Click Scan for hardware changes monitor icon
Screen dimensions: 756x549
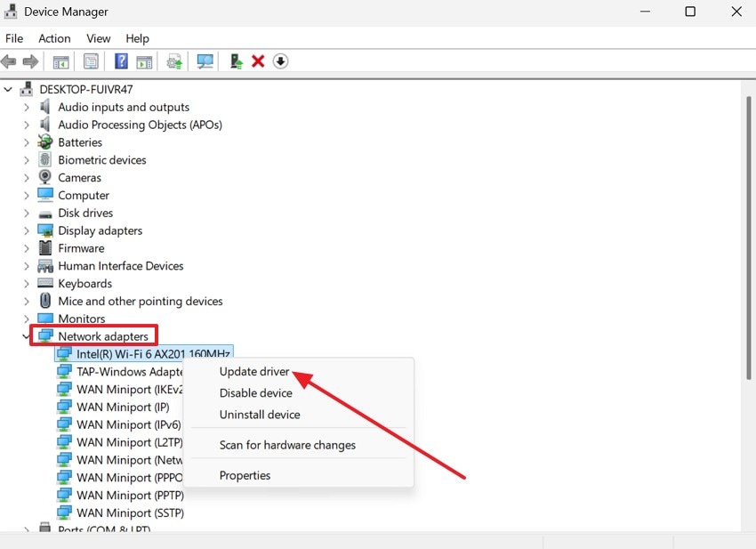[205, 61]
